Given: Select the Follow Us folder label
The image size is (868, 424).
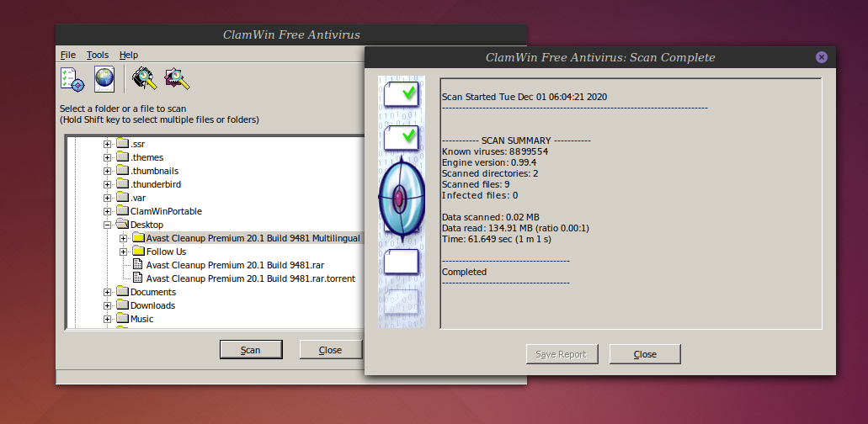Looking at the screenshot, I should [x=166, y=252].
